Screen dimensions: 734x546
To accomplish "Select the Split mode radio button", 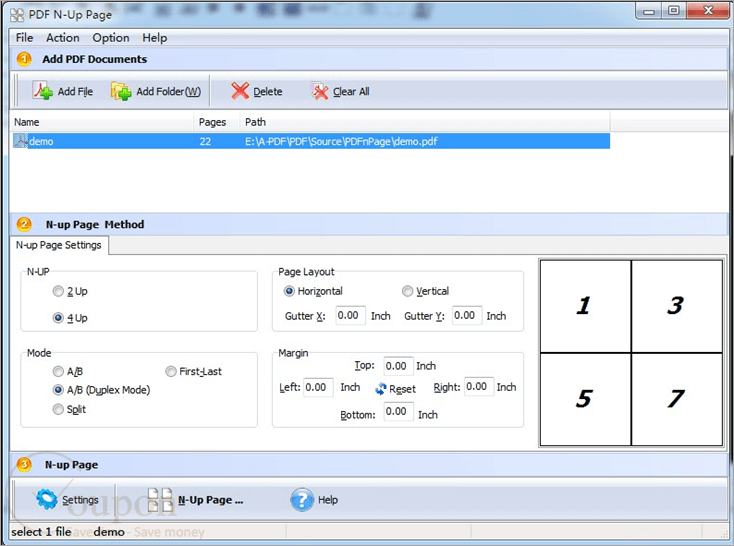I will click(x=58, y=409).
